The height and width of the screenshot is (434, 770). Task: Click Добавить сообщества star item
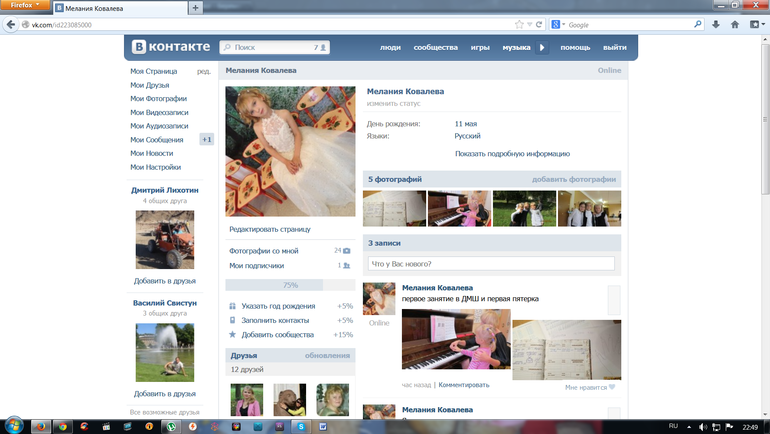click(x=291, y=335)
